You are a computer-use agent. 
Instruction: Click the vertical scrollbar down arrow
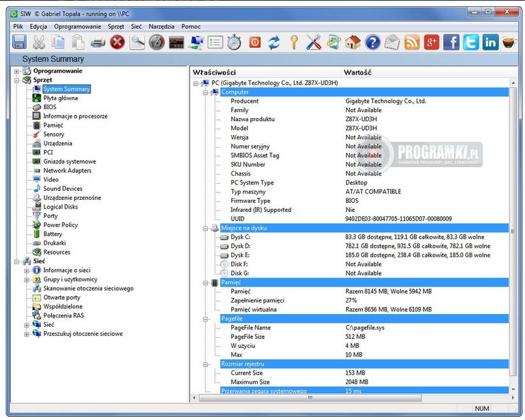(x=514, y=389)
